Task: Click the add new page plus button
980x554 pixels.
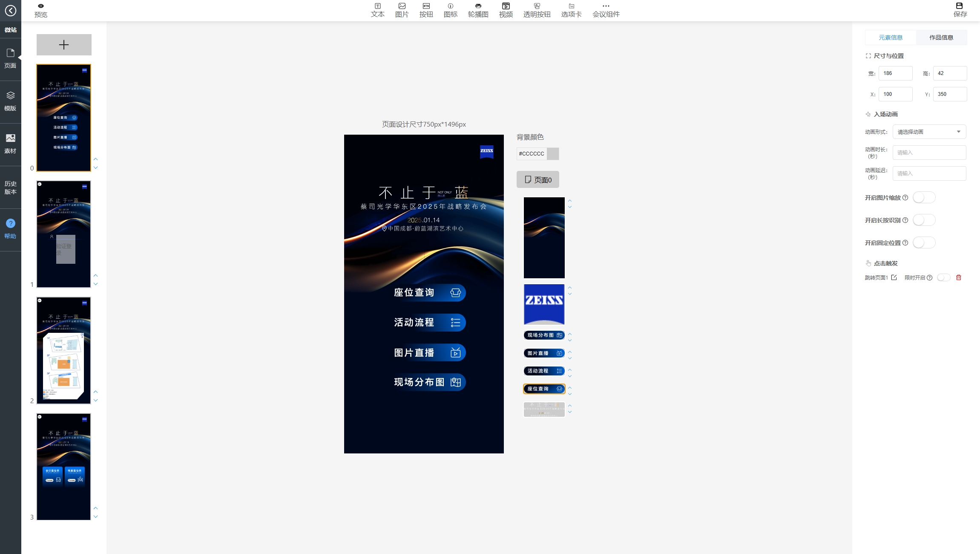Action: 64,45
